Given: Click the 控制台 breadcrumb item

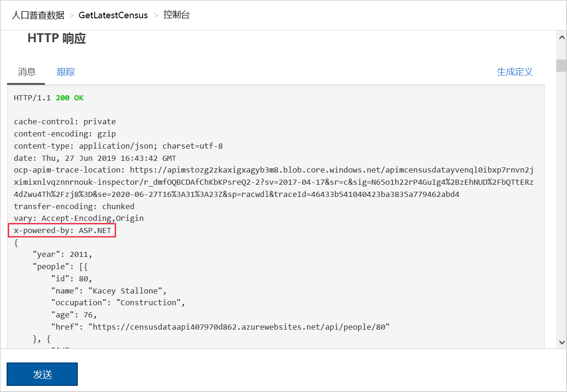Looking at the screenshot, I should 176,15.
